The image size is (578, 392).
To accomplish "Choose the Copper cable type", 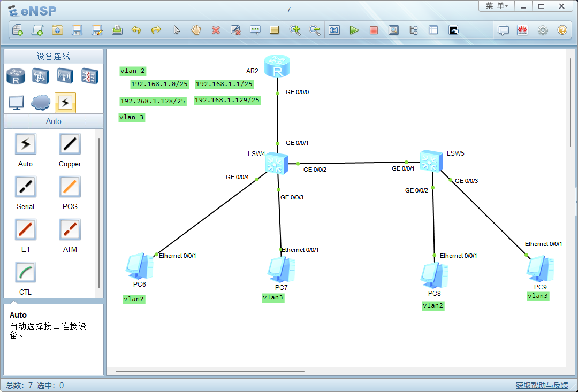I will tap(70, 144).
